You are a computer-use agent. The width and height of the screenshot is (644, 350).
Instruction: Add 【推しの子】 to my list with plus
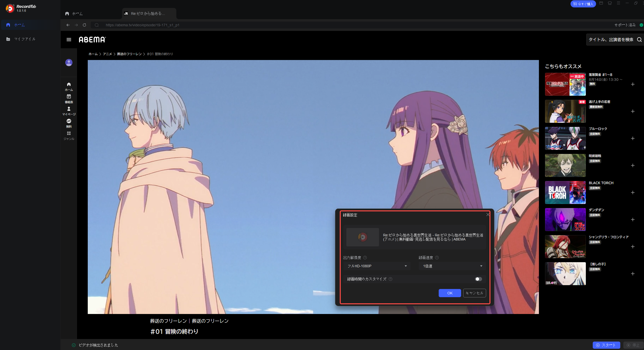[x=633, y=274]
